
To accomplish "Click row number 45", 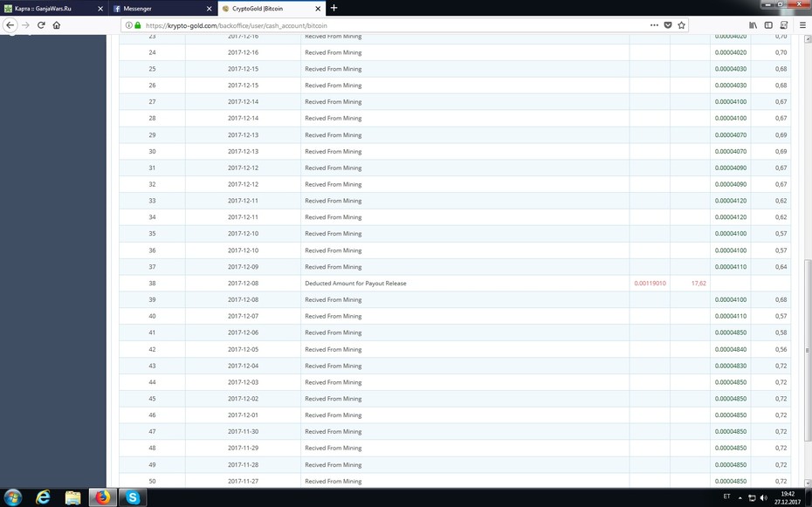I will pos(152,398).
